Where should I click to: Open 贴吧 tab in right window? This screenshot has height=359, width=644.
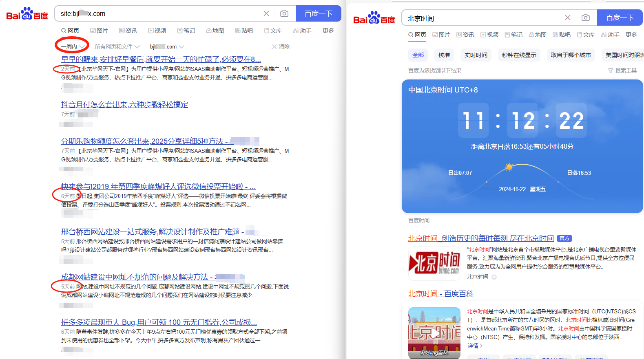coord(562,35)
